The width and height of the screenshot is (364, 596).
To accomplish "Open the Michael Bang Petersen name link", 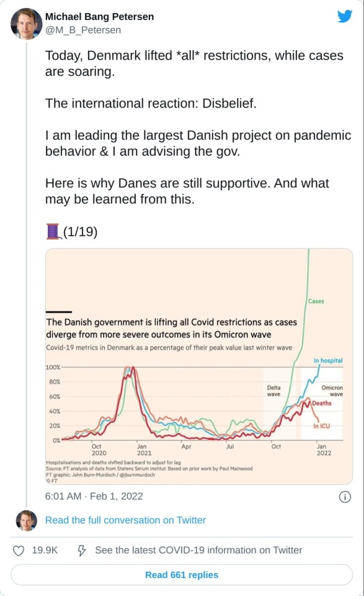I will click(99, 17).
